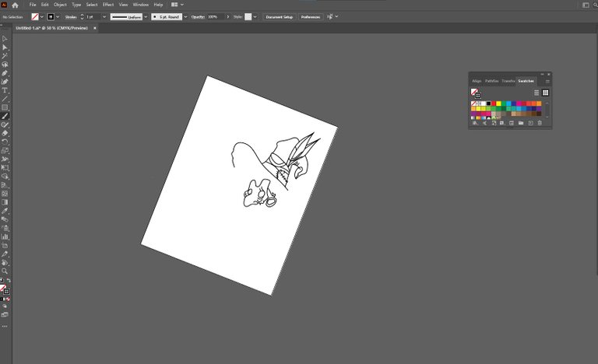Open the fill color dropdown in control bar
The height and width of the screenshot is (364, 598).
(x=42, y=17)
